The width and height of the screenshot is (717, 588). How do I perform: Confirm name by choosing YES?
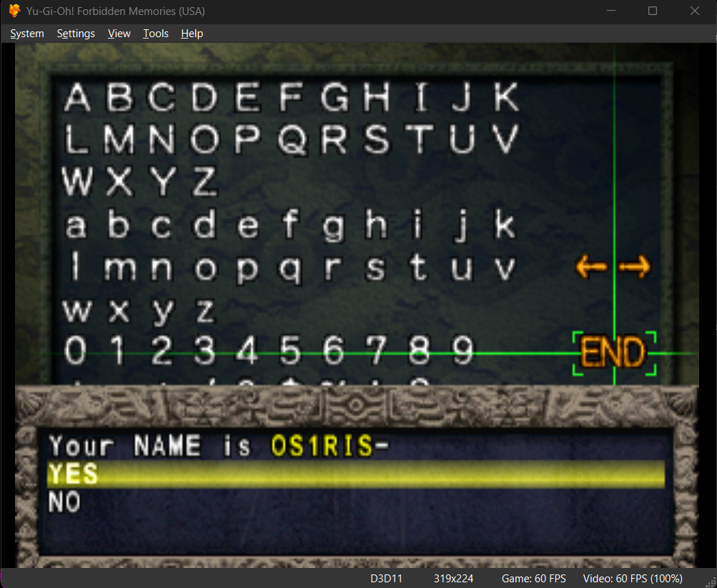point(356,474)
